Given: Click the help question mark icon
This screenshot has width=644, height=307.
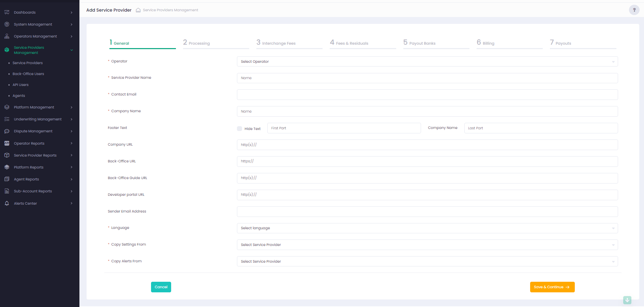Looking at the screenshot, I should [634, 10].
